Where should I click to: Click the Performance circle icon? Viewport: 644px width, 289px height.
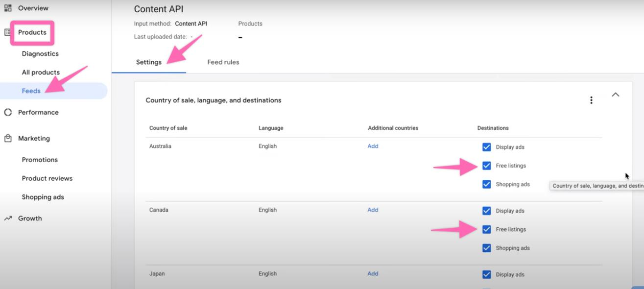8,112
